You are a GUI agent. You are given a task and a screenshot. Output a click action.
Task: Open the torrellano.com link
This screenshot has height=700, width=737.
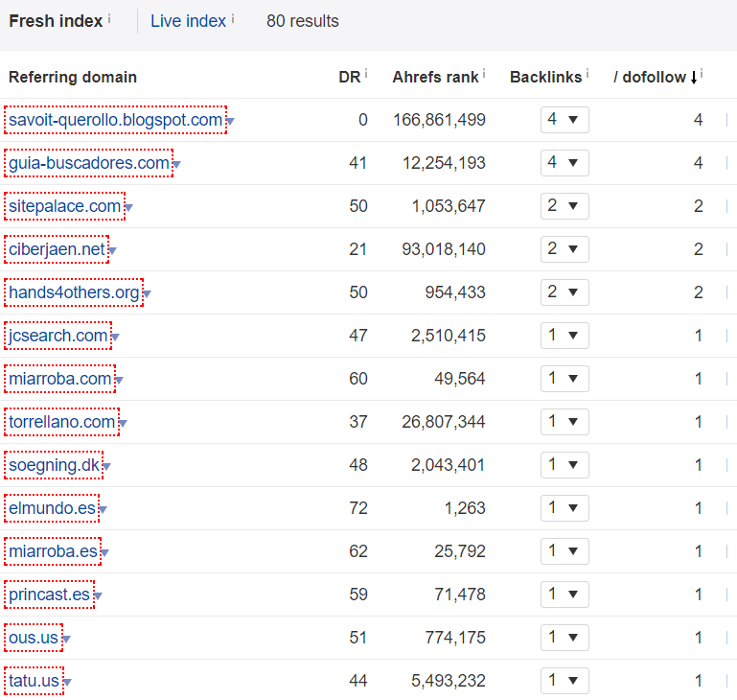click(62, 422)
